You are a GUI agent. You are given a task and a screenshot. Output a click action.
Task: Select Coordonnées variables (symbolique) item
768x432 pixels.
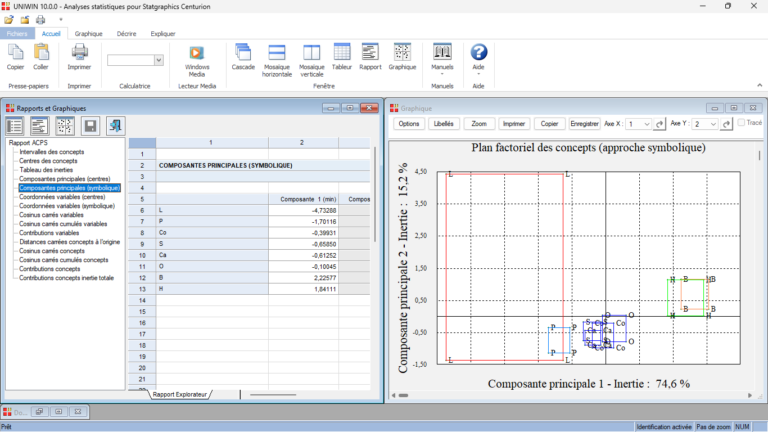(x=67, y=206)
